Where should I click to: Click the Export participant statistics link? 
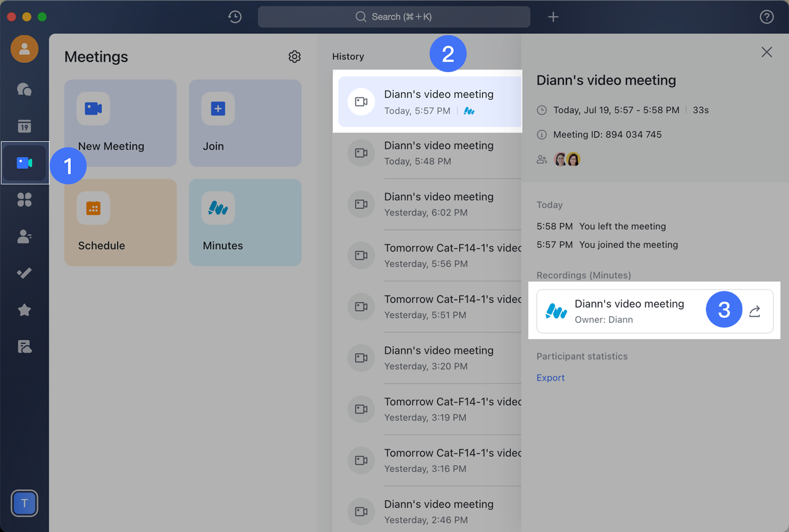[550, 378]
